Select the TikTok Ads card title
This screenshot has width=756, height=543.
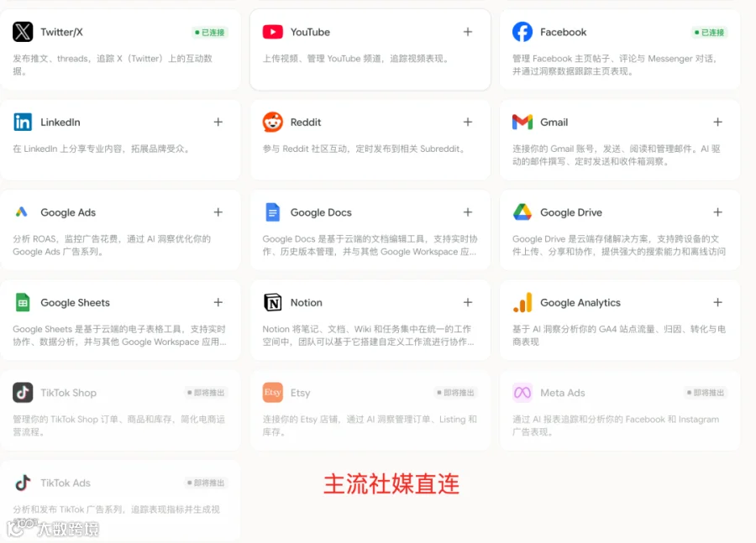pos(66,483)
